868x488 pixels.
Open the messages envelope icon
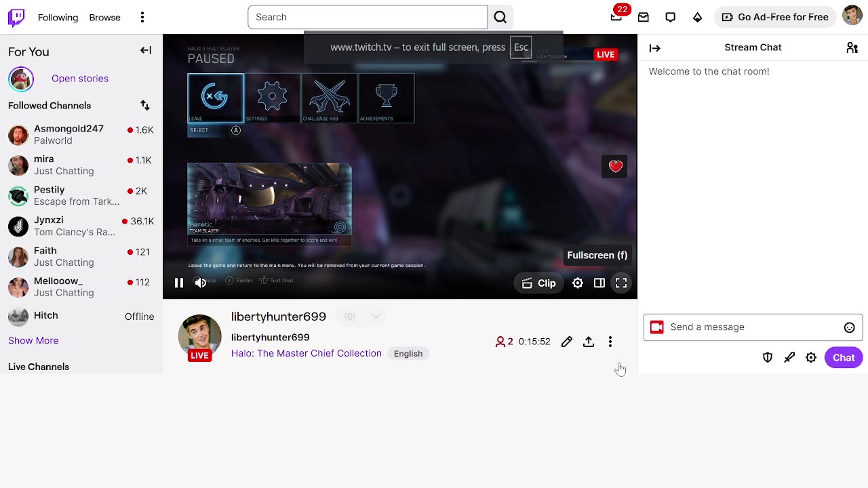coord(644,17)
